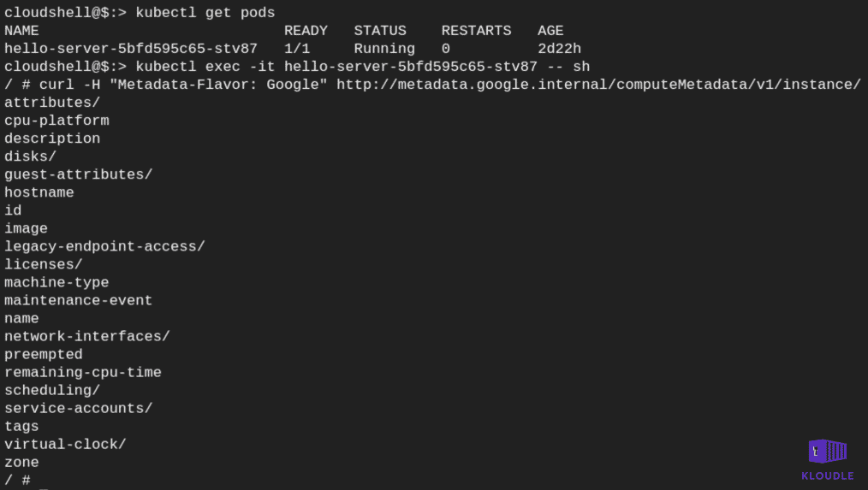Click the pod name hello-server-5bfd595c65-stv87 in table

pos(131,49)
